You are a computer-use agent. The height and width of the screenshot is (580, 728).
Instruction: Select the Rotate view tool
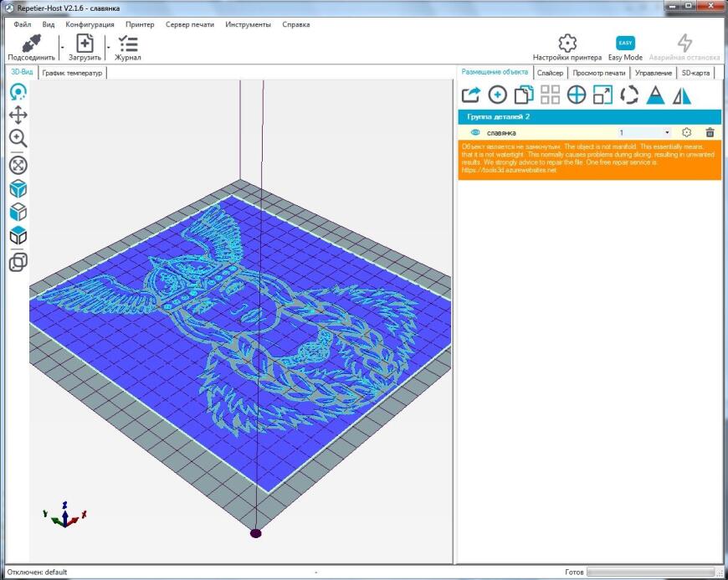(18, 92)
